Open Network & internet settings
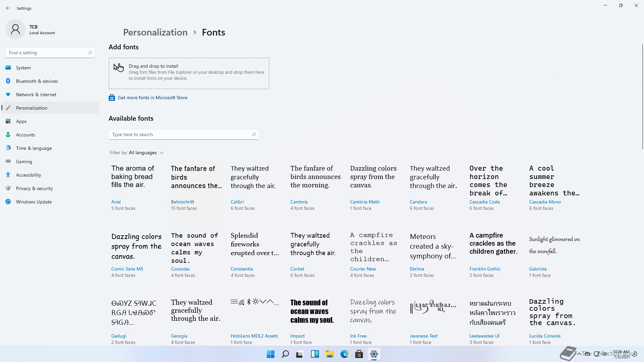Image resolution: width=644 pixels, height=362 pixels. (50, 95)
